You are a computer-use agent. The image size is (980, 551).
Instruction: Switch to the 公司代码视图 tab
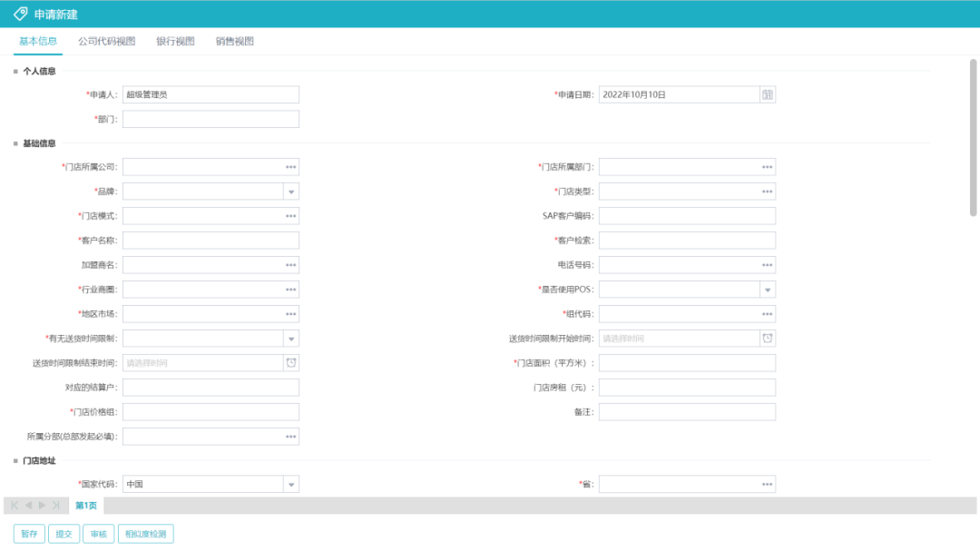click(x=106, y=42)
